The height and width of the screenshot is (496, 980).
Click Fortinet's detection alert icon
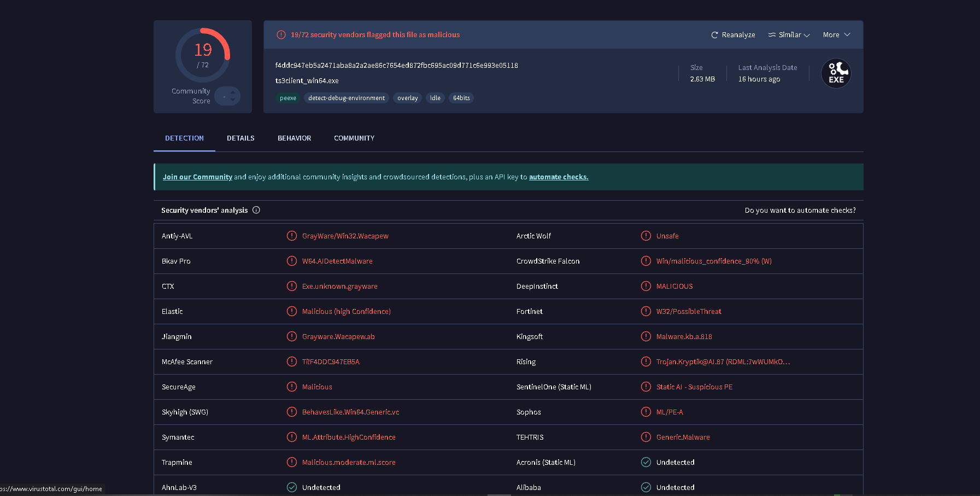(646, 312)
